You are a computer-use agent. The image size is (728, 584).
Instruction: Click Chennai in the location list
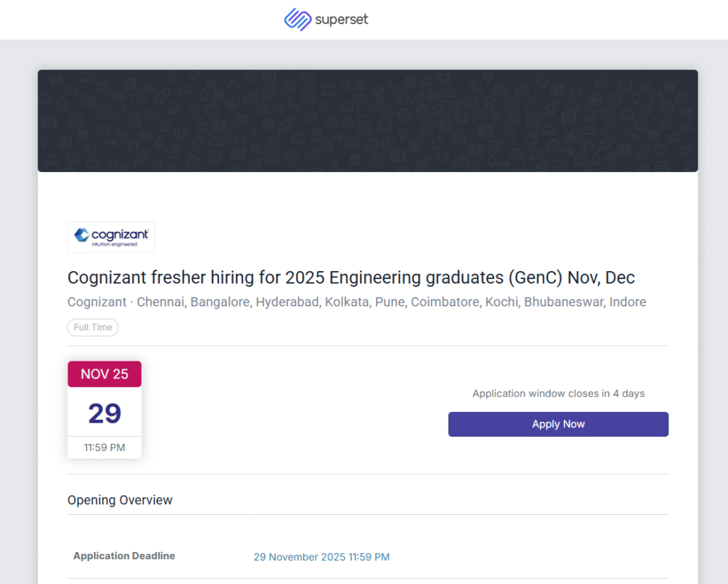coord(161,302)
